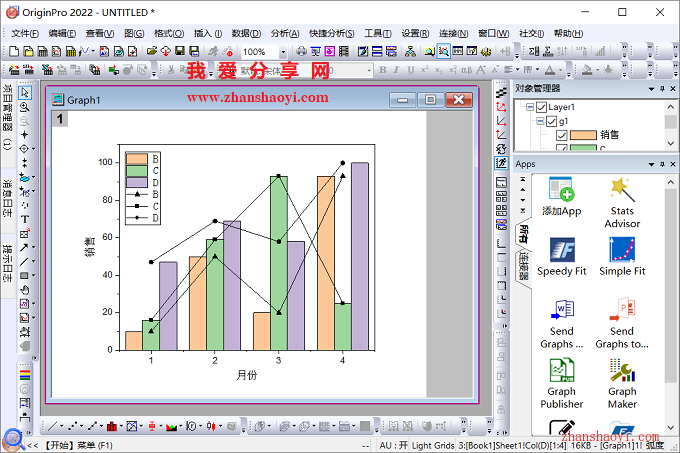Click the purple D legend swatch

coord(137,183)
